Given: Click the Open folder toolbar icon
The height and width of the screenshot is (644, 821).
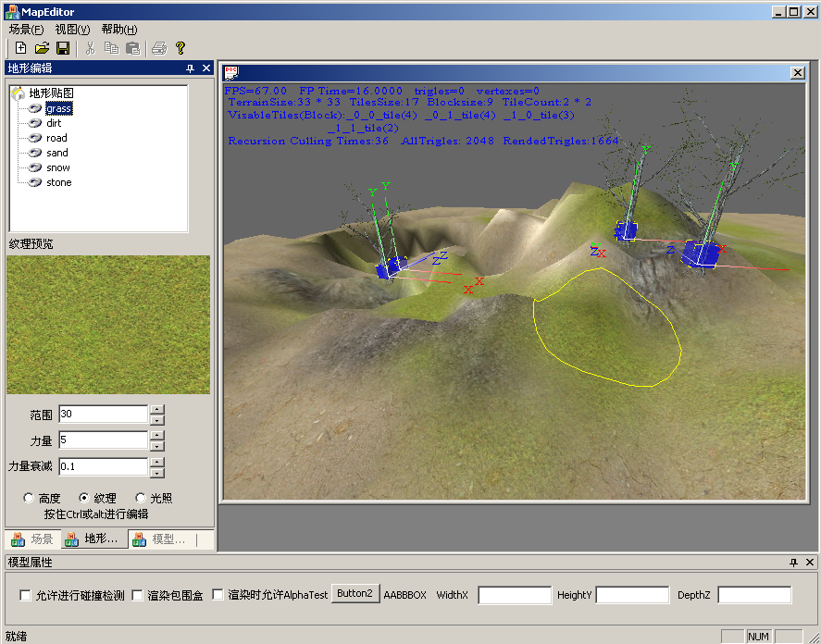Looking at the screenshot, I should click(x=42, y=47).
